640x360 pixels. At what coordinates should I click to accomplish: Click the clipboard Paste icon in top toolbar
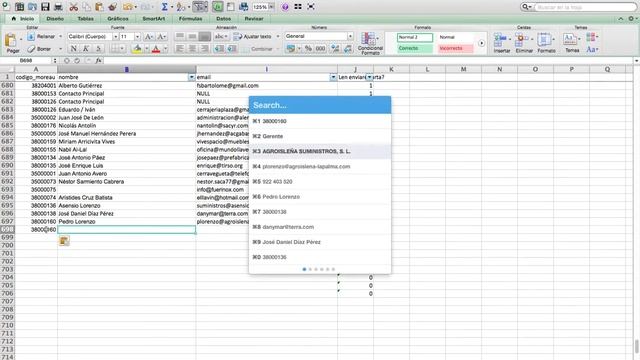[99, 7]
